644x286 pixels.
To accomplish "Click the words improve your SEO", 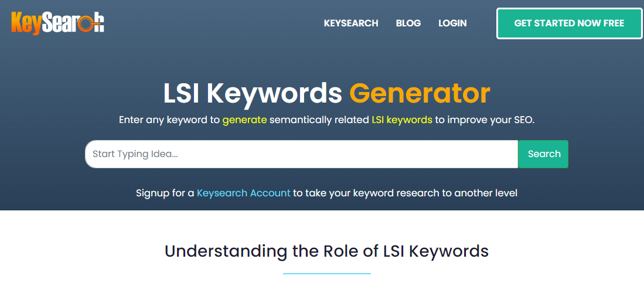I will (491, 120).
